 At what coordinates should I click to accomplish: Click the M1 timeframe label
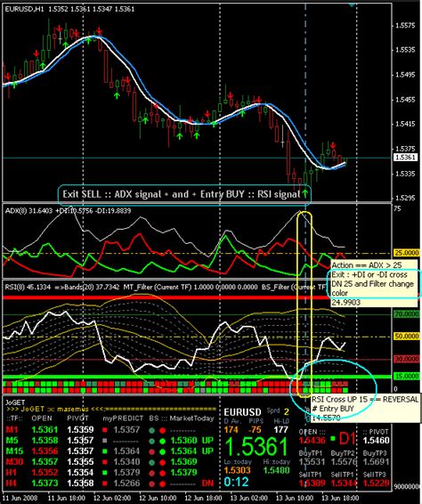click(12, 430)
